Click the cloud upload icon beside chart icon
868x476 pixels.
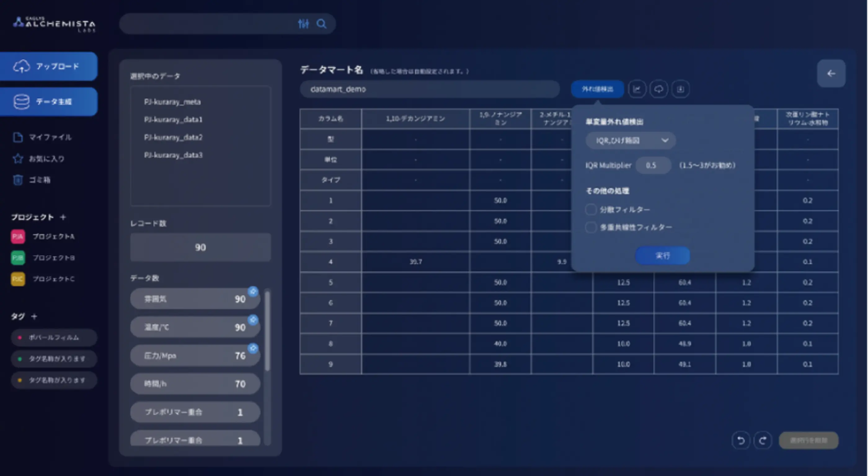(658, 89)
